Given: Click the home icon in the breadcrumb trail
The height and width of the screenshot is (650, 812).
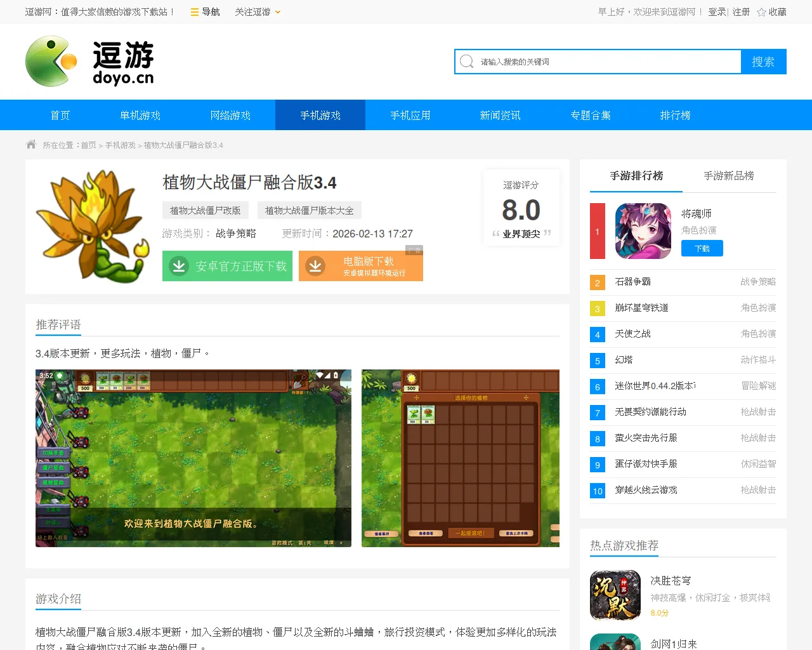Looking at the screenshot, I should click(x=30, y=144).
